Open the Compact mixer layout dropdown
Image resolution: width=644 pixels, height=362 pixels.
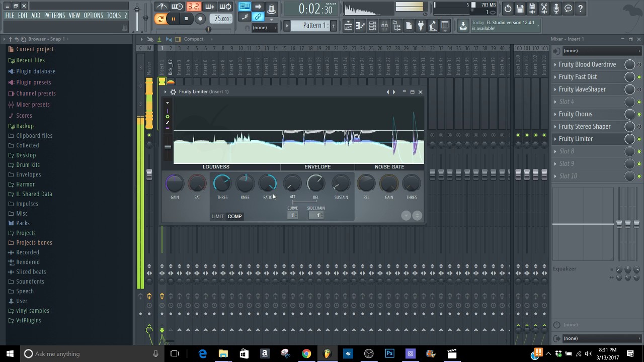(x=194, y=39)
